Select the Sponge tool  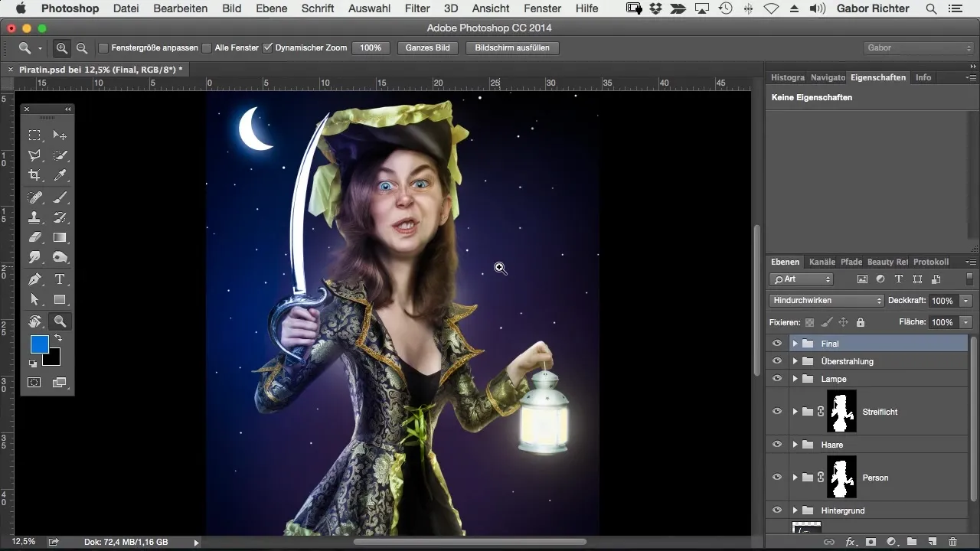[x=60, y=257]
